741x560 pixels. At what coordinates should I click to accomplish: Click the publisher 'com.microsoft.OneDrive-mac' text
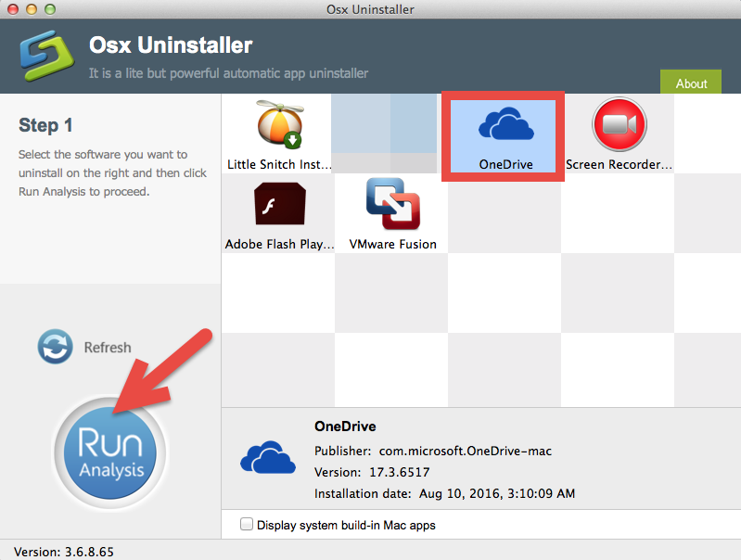click(x=466, y=451)
